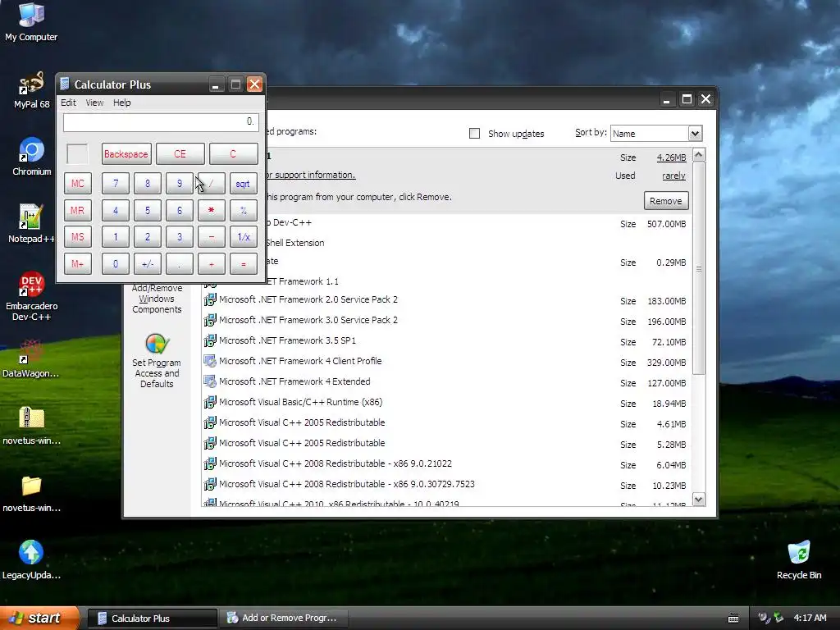The width and height of the screenshot is (840, 630).
Task: Open Calculator Plus View menu
Action: pyautogui.click(x=94, y=103)
